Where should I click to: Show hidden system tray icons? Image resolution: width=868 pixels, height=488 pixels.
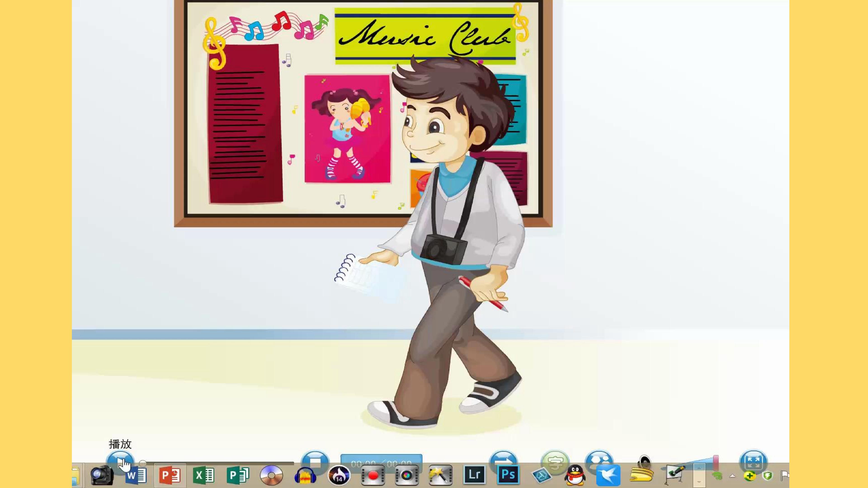pos(733,476)
